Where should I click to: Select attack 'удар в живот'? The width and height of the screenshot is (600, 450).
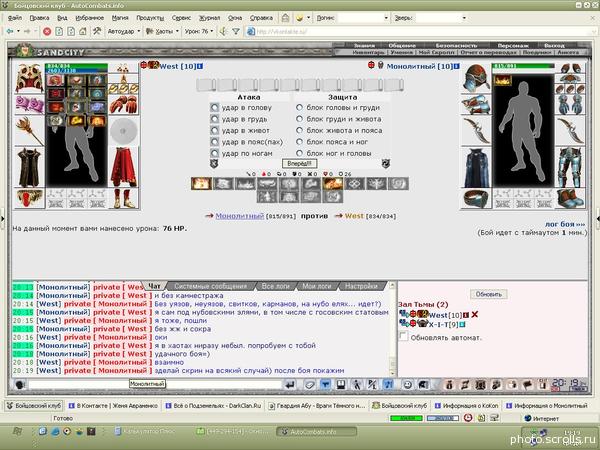pos(215,130)
